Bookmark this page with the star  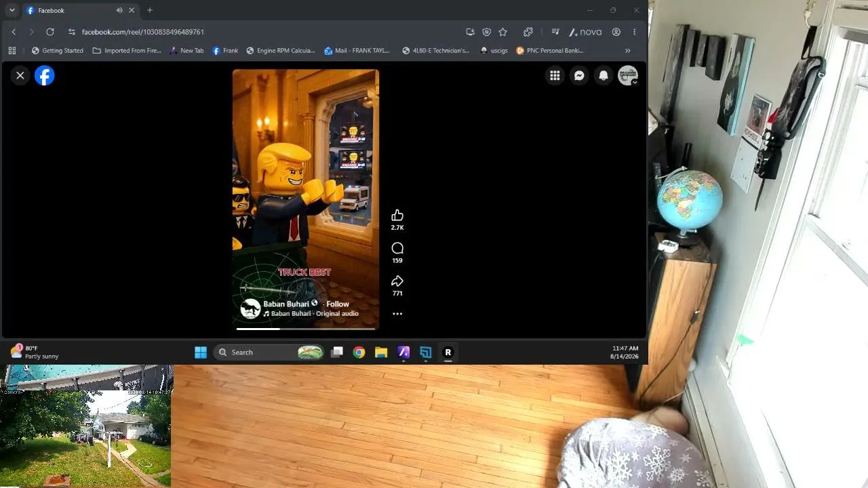[502, 32]
